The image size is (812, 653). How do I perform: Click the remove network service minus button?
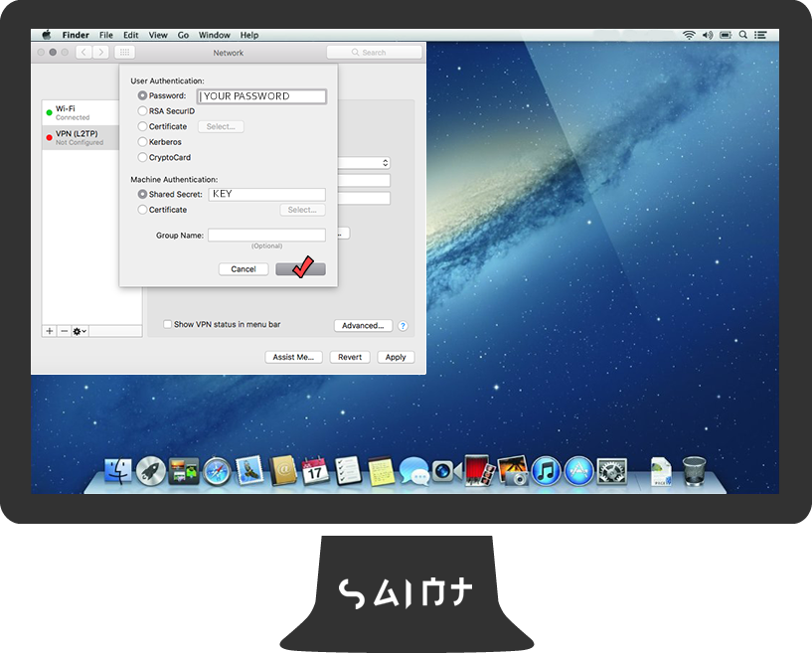point(64,331)
